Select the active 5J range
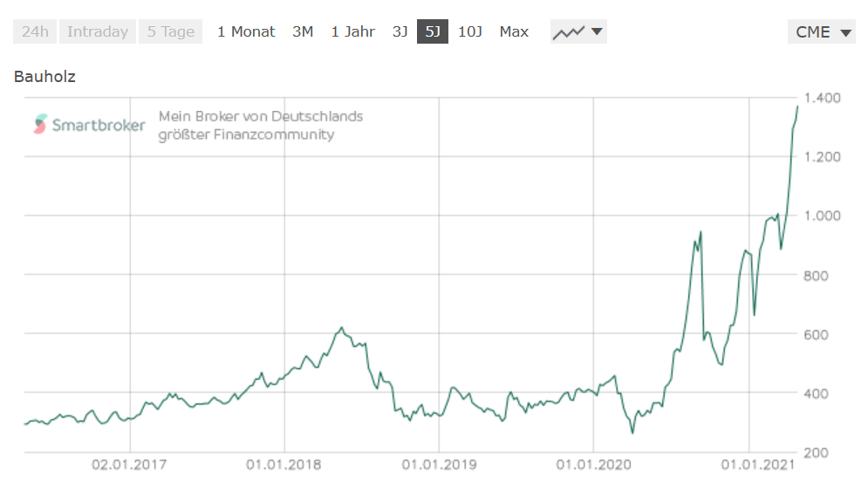Screen dimensions: 868x502 coord(433,32)
